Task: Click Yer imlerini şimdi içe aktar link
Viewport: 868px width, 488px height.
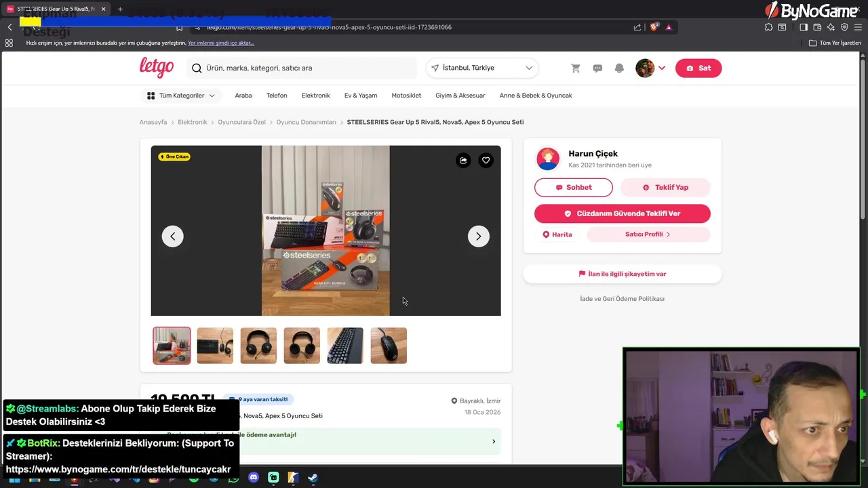Action: pyautogui.click(x=221, y=43)
